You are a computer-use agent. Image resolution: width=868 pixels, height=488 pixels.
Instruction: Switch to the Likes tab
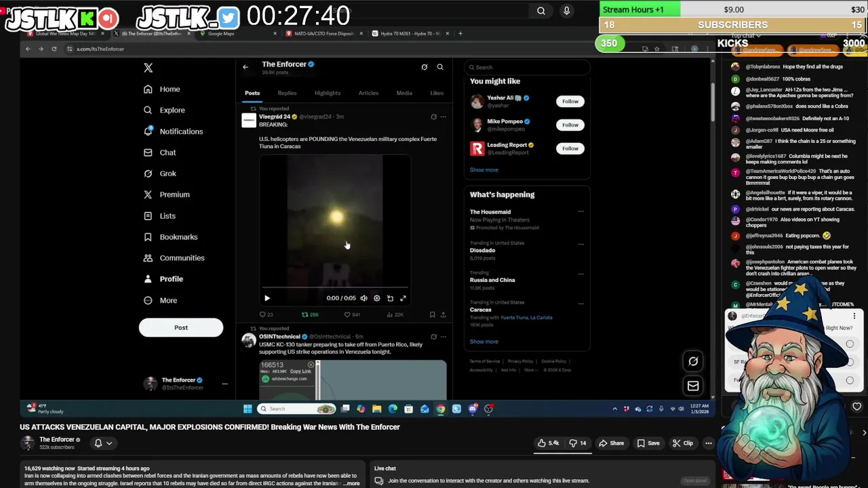coord(437,93)
